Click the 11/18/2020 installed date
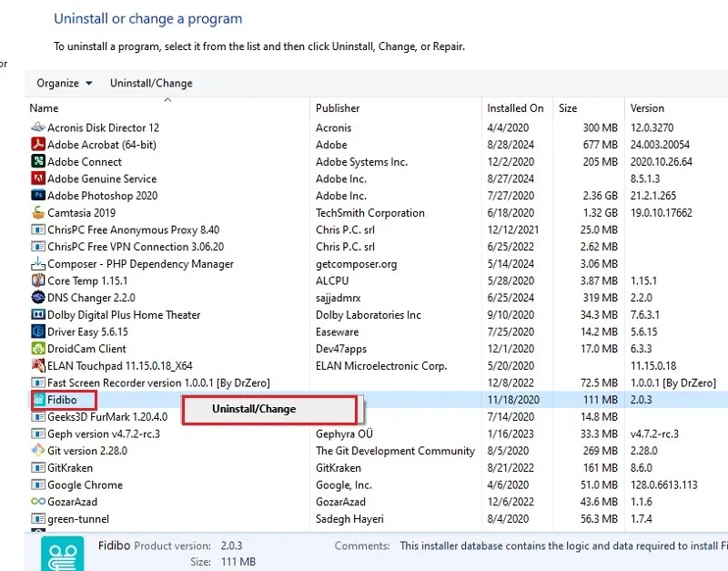 pos(513,400)
